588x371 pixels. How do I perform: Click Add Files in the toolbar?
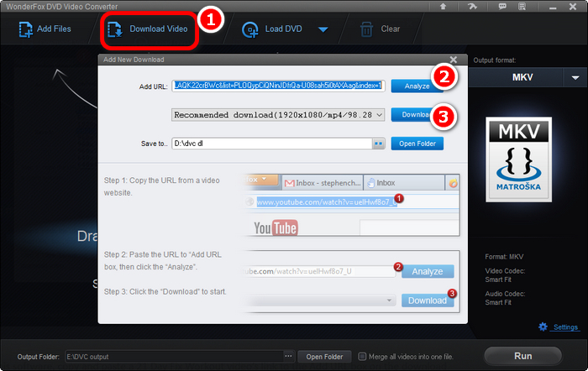[x=45, y=29]
